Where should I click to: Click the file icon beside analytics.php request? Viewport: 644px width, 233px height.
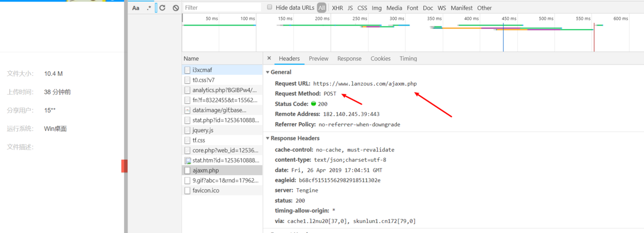pos(187,90)
